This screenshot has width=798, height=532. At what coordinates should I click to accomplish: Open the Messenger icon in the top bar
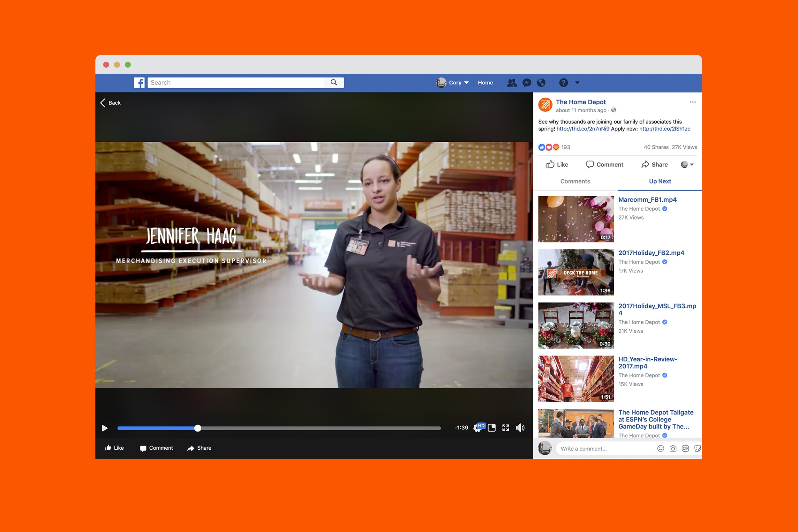(x=527, y=83)
